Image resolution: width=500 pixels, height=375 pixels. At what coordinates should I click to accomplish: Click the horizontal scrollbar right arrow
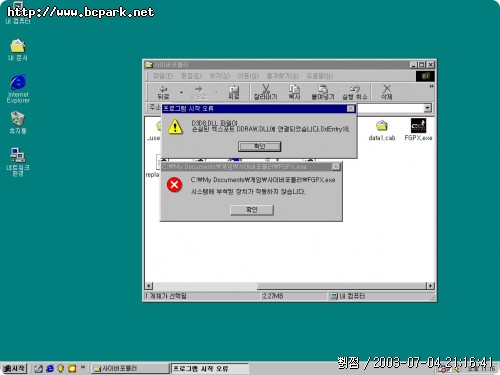click(430, 286)
